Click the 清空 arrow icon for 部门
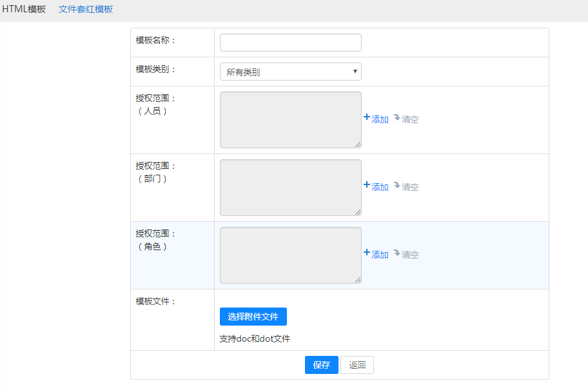Viewport: 588px width, 392px height. click(397, 185)
